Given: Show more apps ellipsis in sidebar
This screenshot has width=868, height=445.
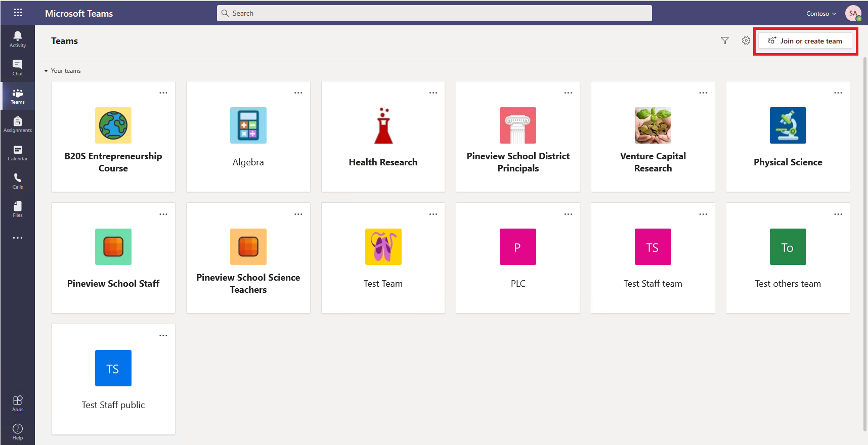Looking at the screenshot, I should (18, 238).
